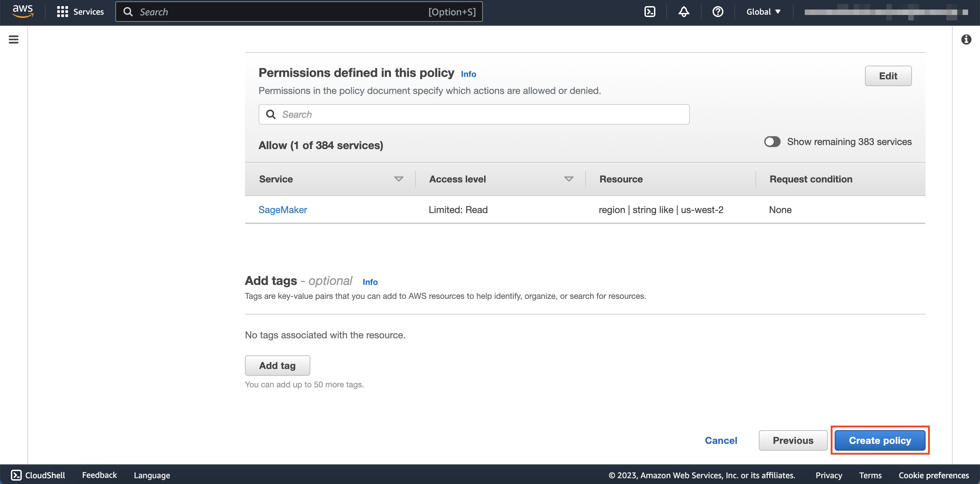
Task: Open the navigation sidebar menu
Action: 13,39
